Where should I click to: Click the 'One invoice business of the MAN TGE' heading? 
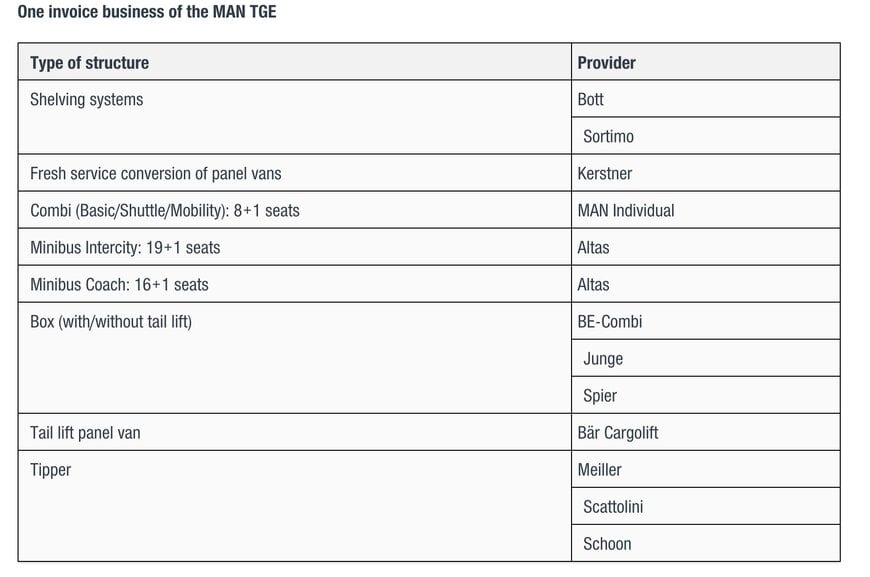tap(147, 12)
